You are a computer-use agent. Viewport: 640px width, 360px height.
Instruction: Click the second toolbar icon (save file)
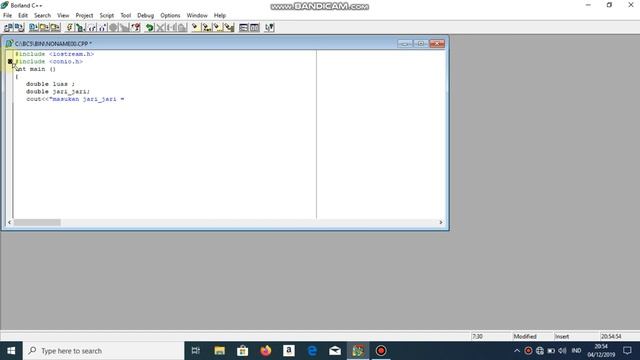coord(19,27)
